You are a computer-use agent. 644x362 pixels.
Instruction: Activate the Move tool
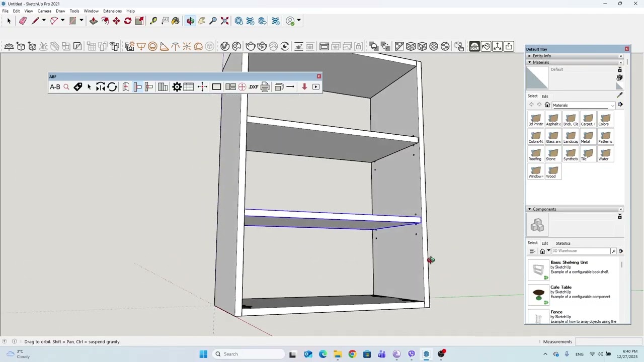[116, 21]
